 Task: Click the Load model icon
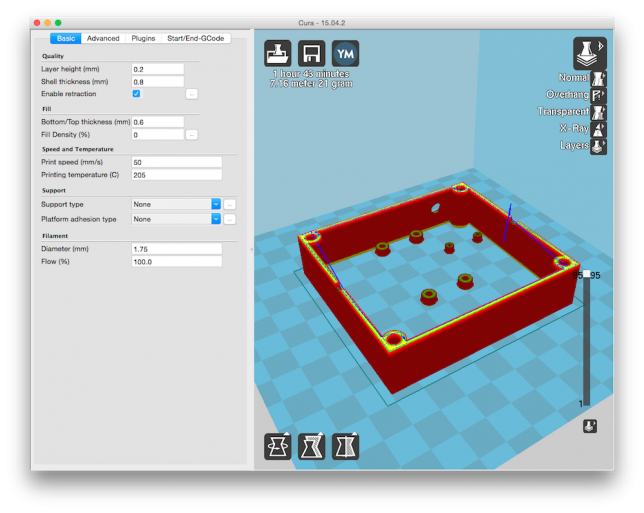(x=277, y=54)
